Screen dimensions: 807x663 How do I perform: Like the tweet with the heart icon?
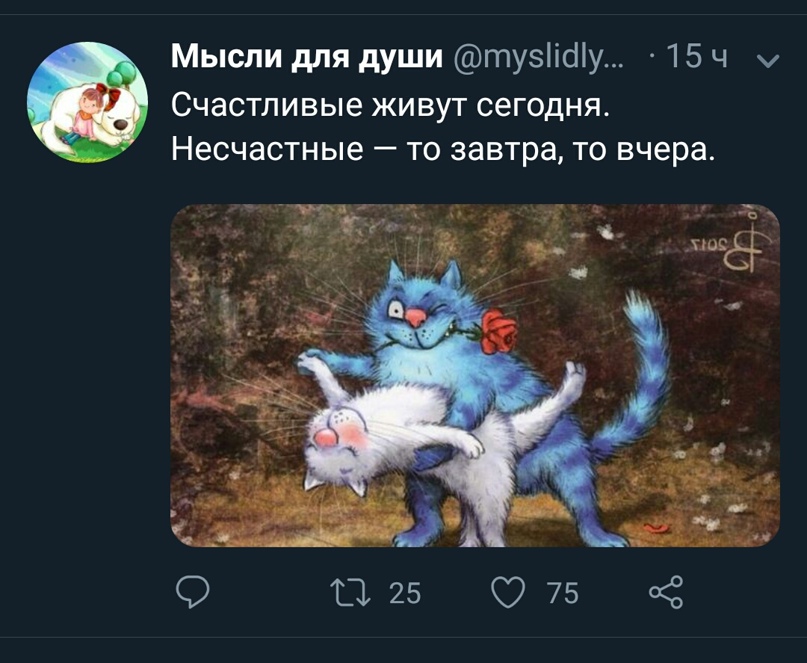pos(508,592)
